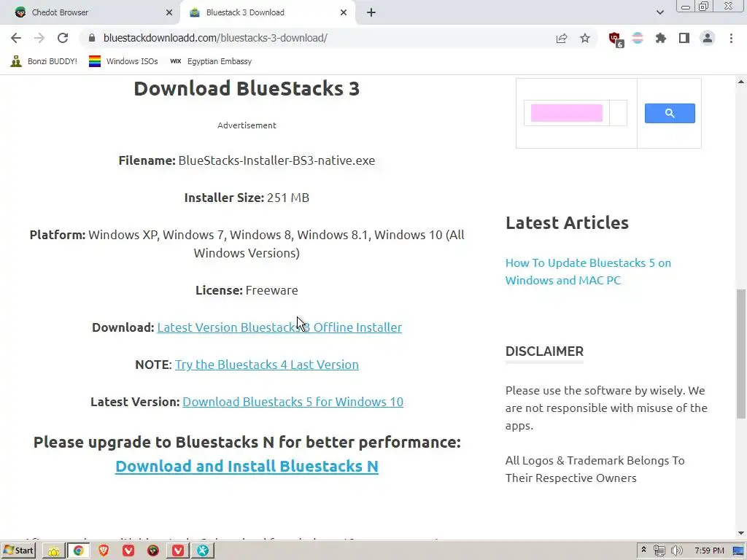Viewport: 747px width, 560px height.
Task: Open the volume speaker tray icon
Action: point(676,551)
